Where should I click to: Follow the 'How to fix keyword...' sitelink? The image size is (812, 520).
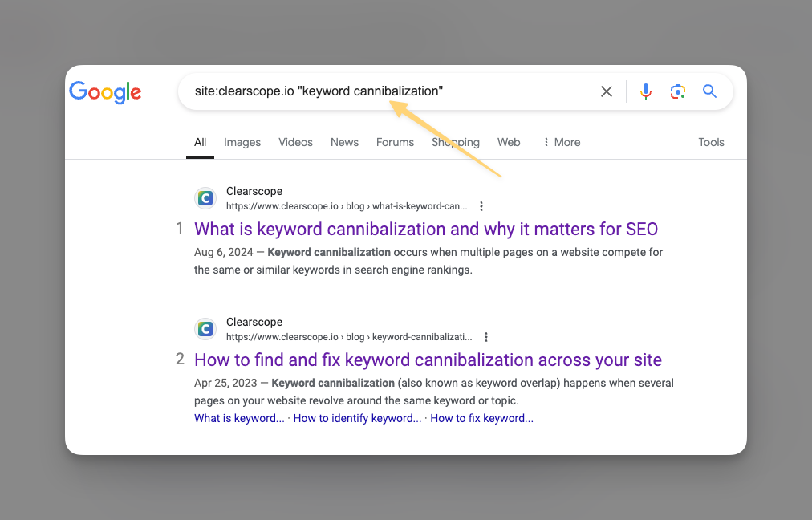coord(481,418)
